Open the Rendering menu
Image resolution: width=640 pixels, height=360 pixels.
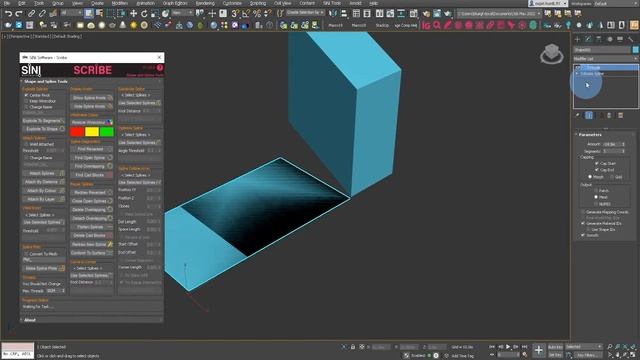[x=205, y=3]
